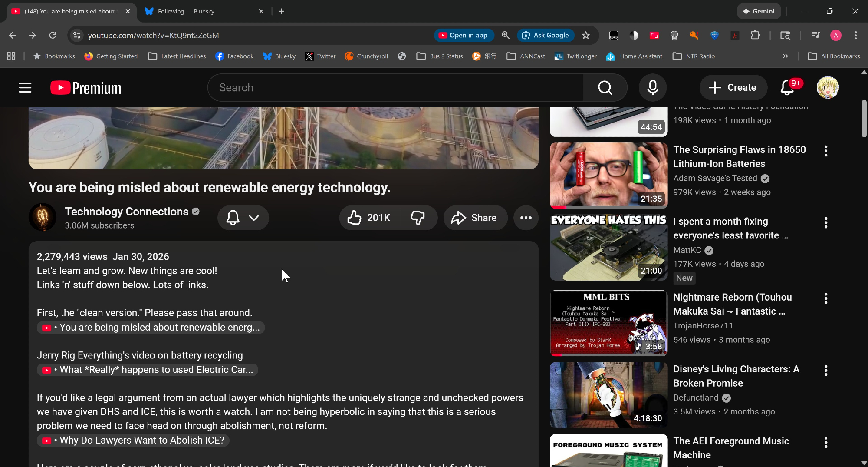
Task: Open Why Do Lawyers Want to Abolish ICE link
Action: click(x=141, y=440)
